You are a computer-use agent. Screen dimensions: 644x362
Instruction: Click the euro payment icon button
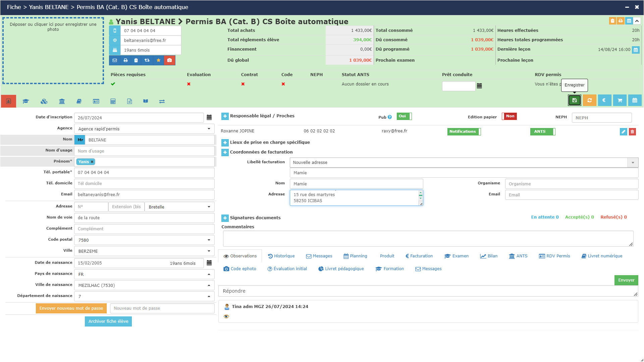coord(604,100)
